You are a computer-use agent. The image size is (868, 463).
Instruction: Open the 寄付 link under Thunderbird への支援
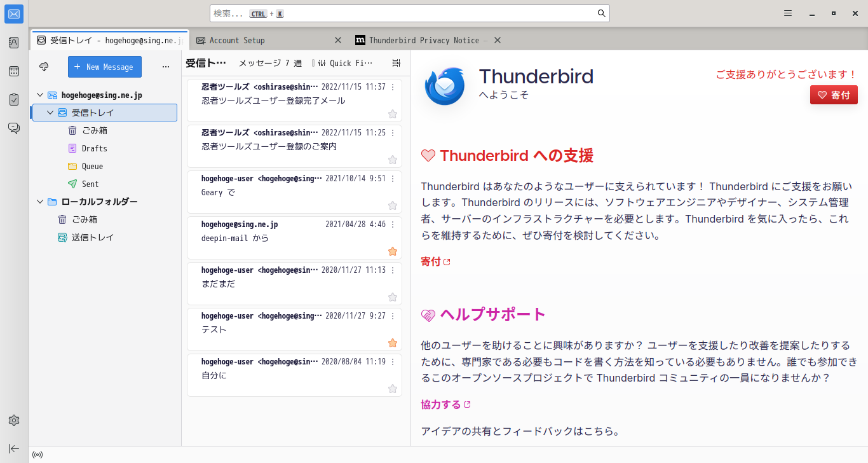435,261
